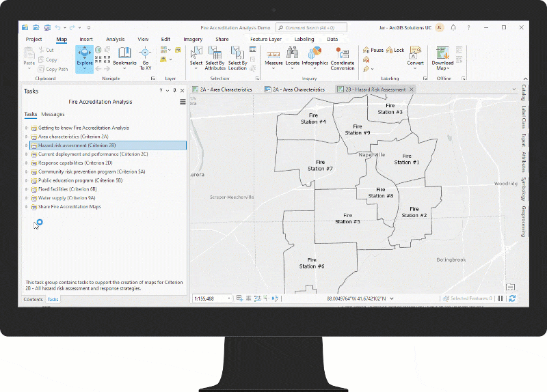Click the notifications bell icon
Viewport: 547px width, 392px height.
coord(453,27)
